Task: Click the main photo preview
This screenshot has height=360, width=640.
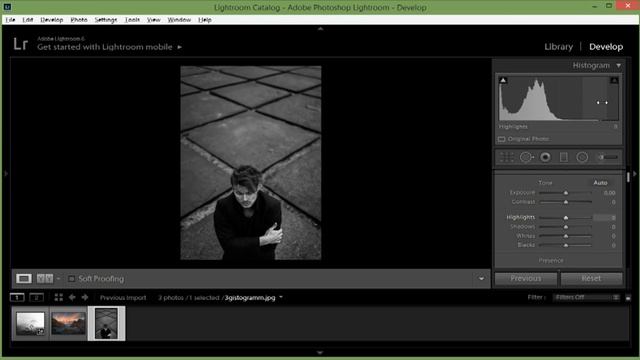Action: (251, 163)
